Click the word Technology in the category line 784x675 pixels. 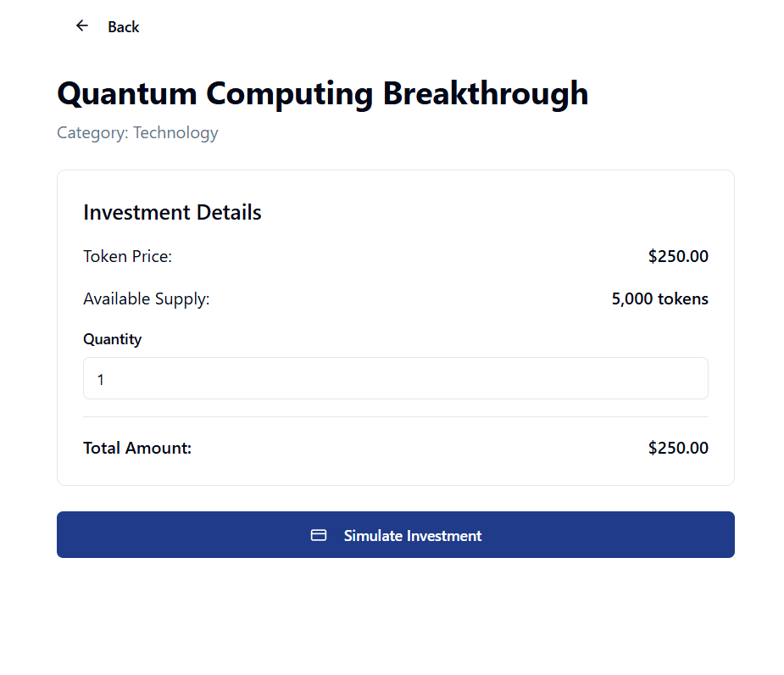point(175,133)
